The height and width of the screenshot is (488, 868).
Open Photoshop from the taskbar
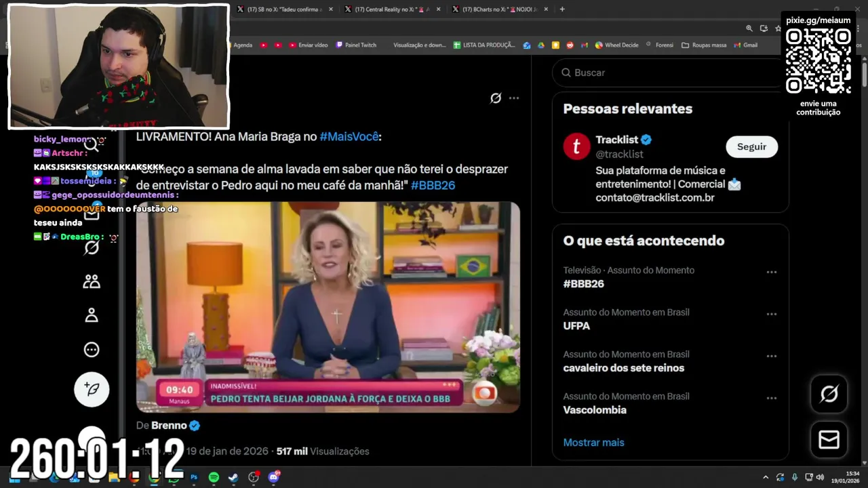(x=194, y=478)
